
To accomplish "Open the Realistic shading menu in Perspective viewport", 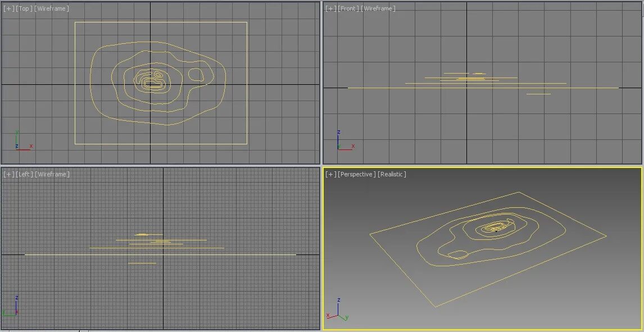I will 392,174.
